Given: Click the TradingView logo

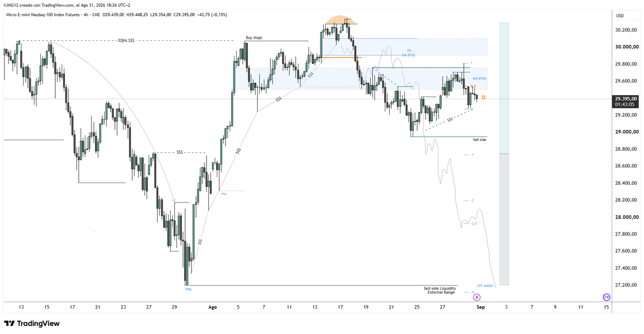Looking at the screenshot, I should pos(32,324).
